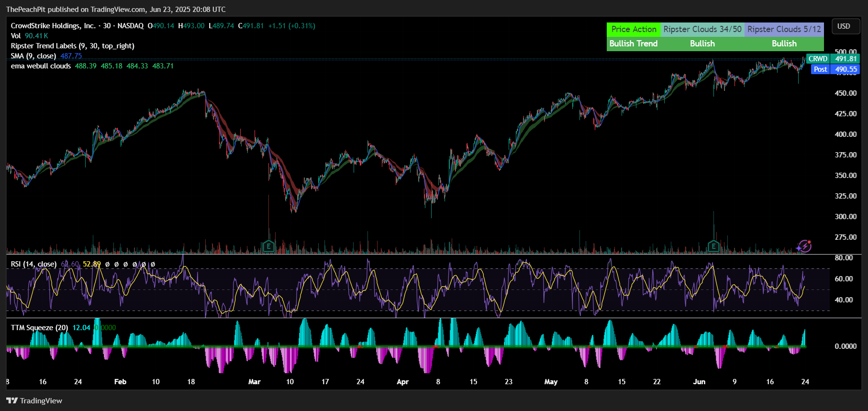Click the change value +1.51 (+0.31%)
This screenshot has width=868, height=411.
pos(291,26)
